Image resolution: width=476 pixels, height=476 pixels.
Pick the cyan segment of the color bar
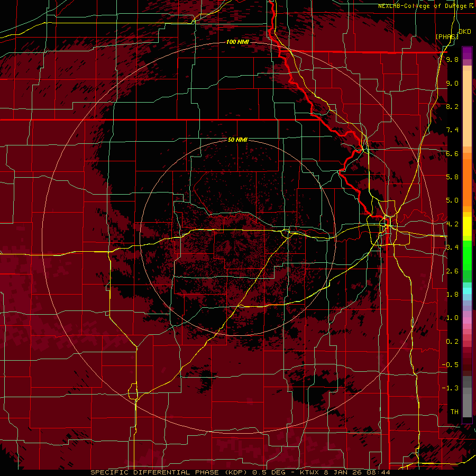(x=467, y=291)
